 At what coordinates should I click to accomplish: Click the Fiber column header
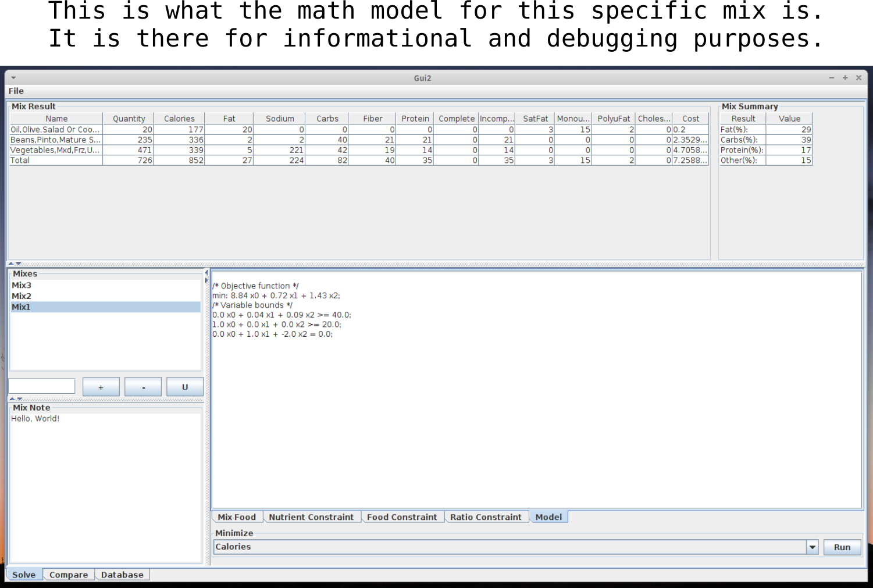(372, 119)
